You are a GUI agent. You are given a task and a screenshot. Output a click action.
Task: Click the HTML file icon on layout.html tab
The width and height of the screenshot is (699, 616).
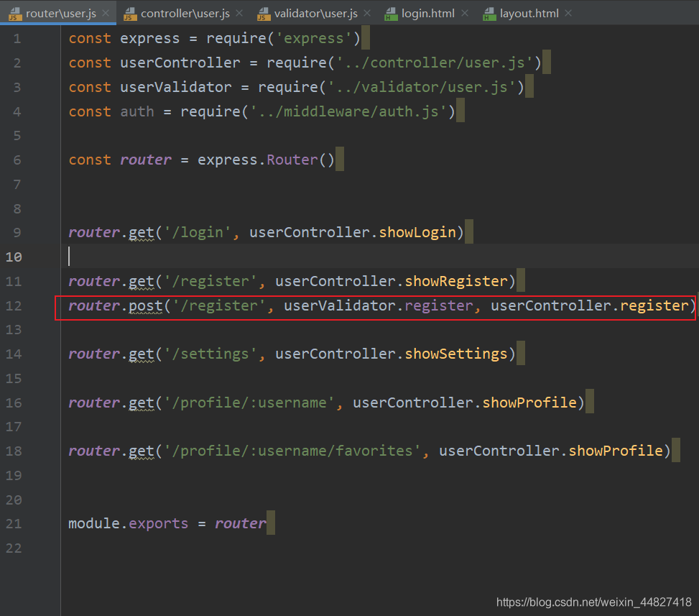(x=489, y=14)
